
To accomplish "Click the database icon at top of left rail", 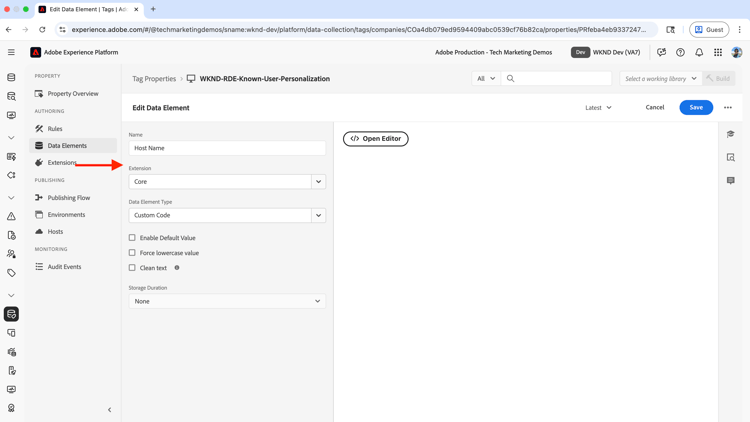I will point(11,78).
